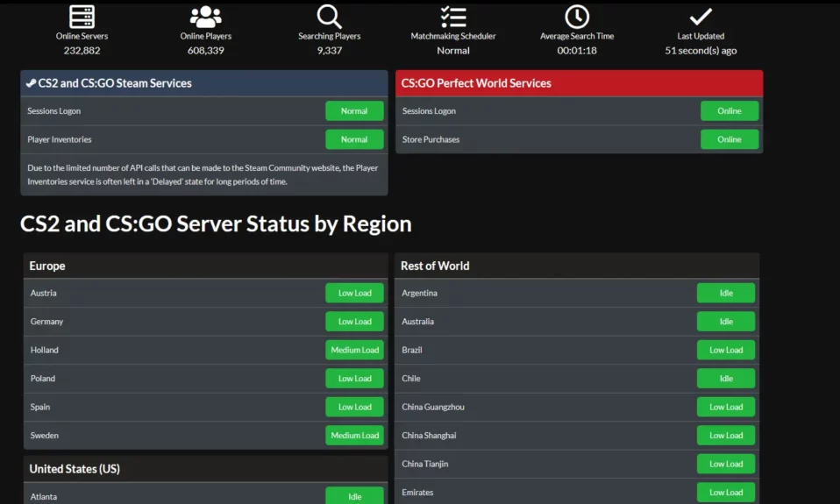
Task: Click the Rest of World section header
Action: (577, 266)
